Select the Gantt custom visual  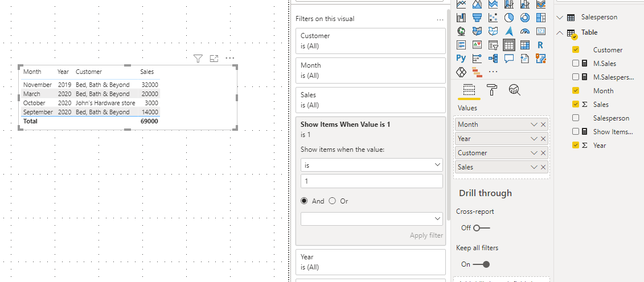477,72
